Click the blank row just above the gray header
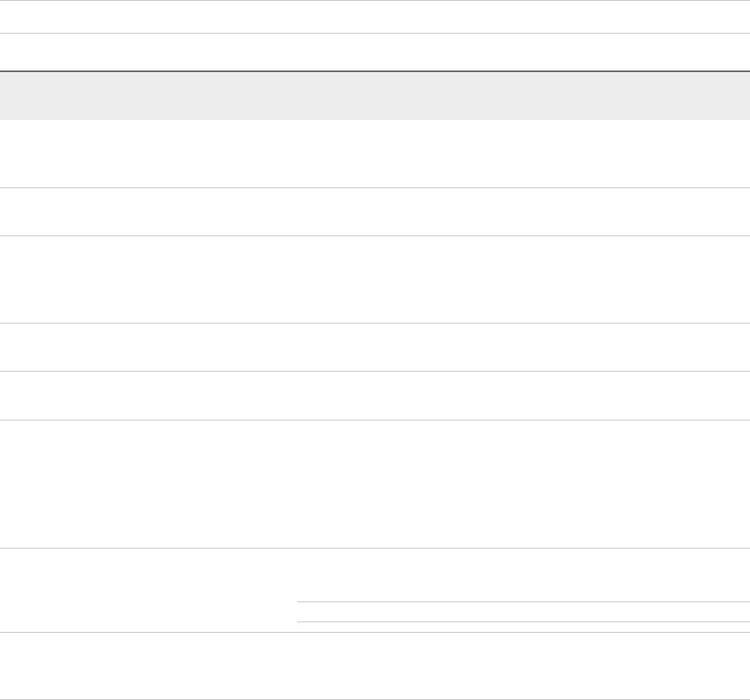This screenshot has width=750, height=700. (x=375, y=52)
